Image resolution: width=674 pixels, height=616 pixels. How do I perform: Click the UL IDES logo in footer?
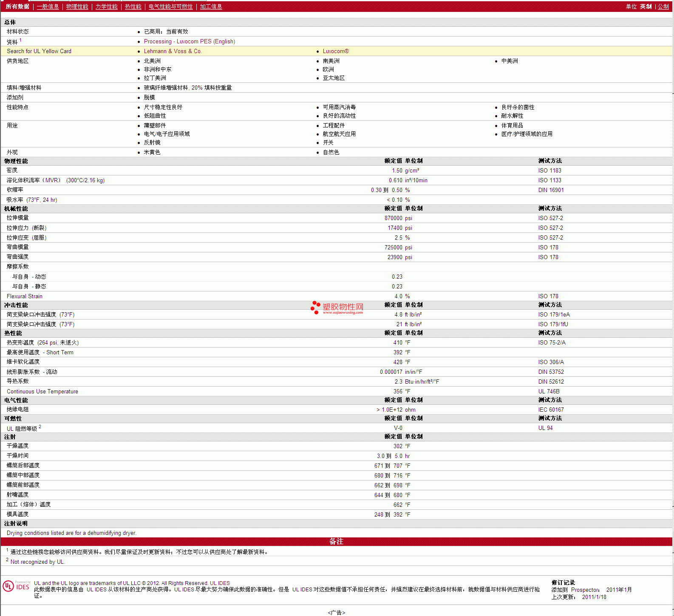[x=16, y=586]
